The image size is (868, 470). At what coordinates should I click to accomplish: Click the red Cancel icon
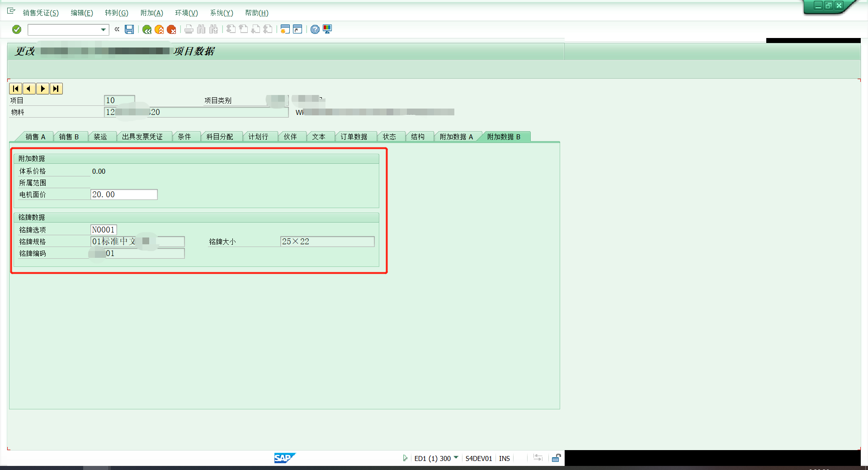point(171,29)
